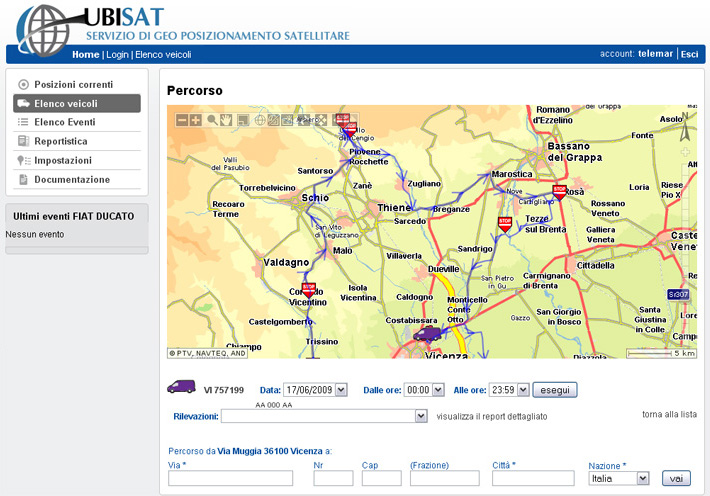
Task: Log out with the Esci link
Action: click(x=689, y=54)
